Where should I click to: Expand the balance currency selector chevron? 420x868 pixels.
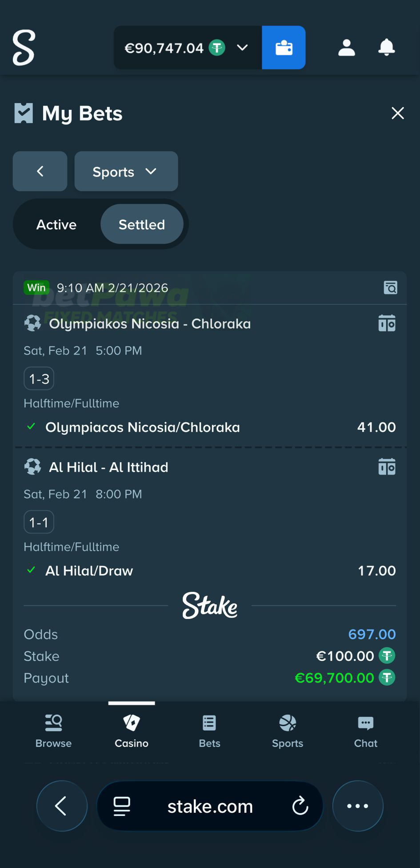242,48
